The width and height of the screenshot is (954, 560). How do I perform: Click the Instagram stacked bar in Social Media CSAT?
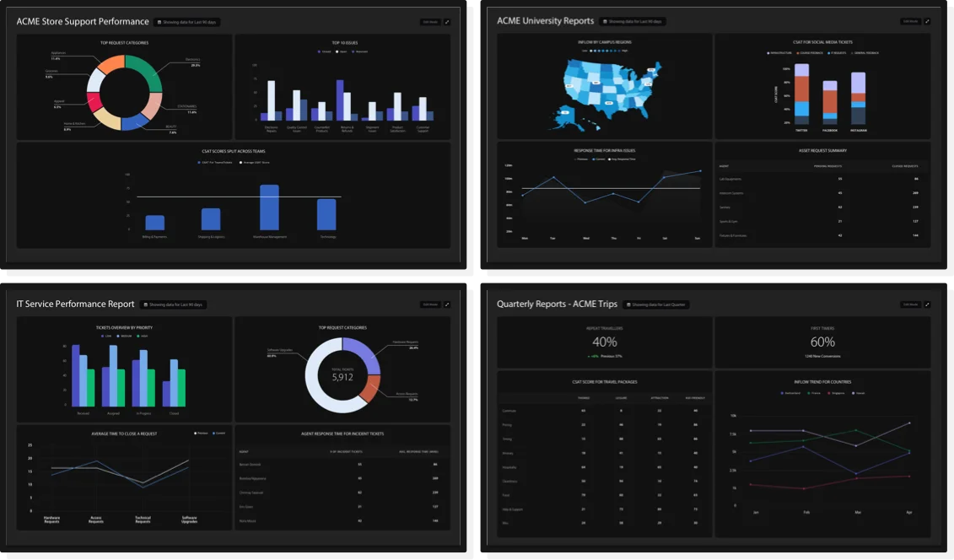tap(858, 99)
